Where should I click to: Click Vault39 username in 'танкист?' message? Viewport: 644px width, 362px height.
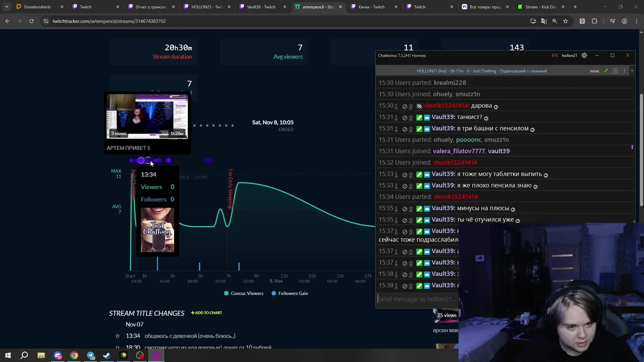pos(443,117)
